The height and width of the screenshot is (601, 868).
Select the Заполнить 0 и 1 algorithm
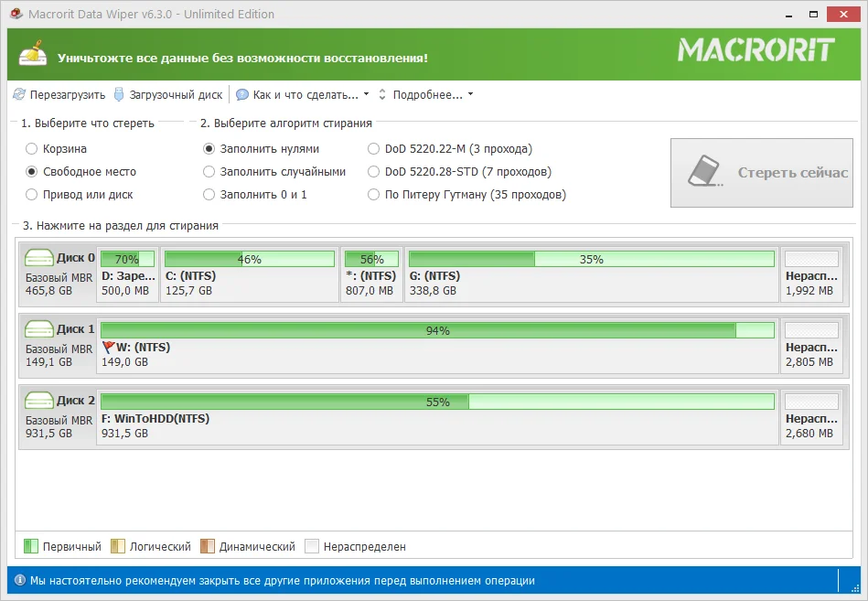[209, 194]
